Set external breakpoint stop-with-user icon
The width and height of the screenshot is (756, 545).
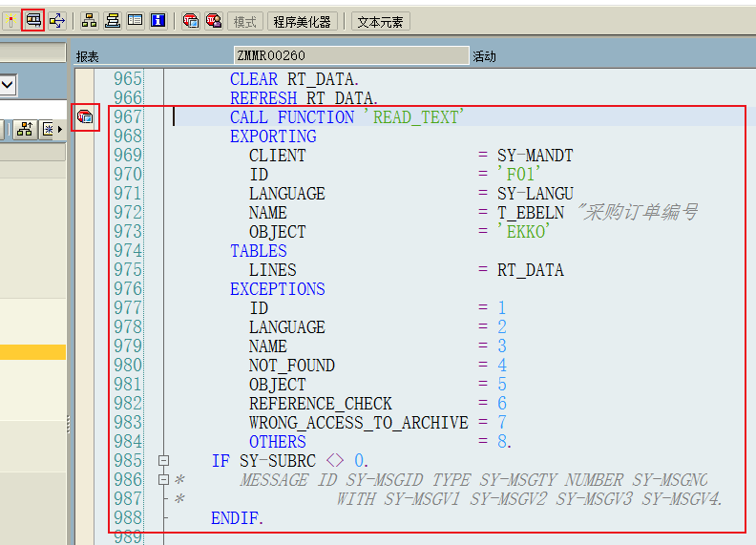click(214, 21)
